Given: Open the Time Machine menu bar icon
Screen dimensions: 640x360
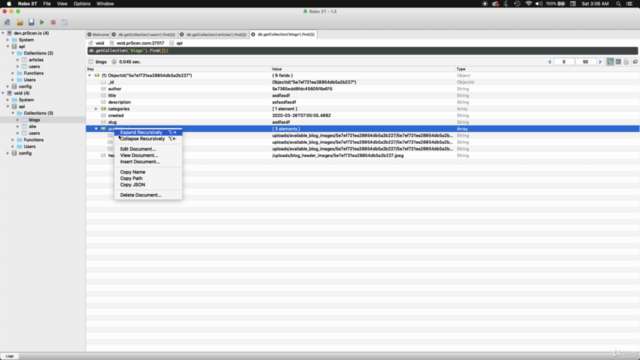Looking at the screenshot, I should 517,4.
